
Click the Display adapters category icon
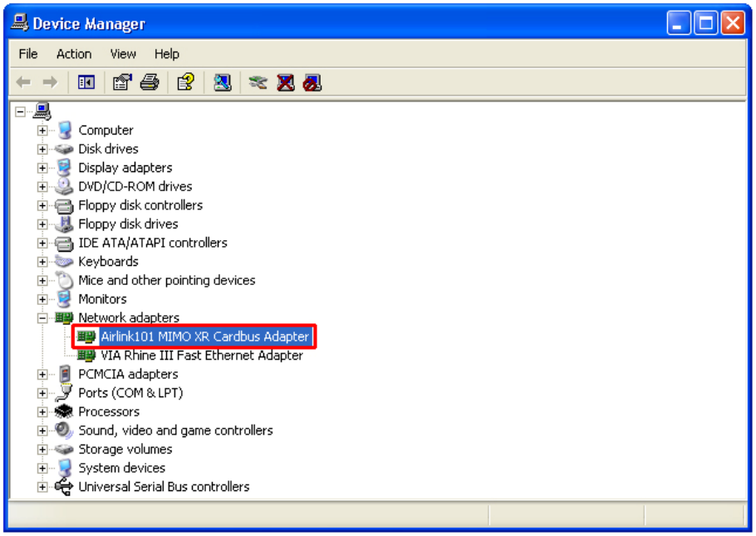pos(64,168)
